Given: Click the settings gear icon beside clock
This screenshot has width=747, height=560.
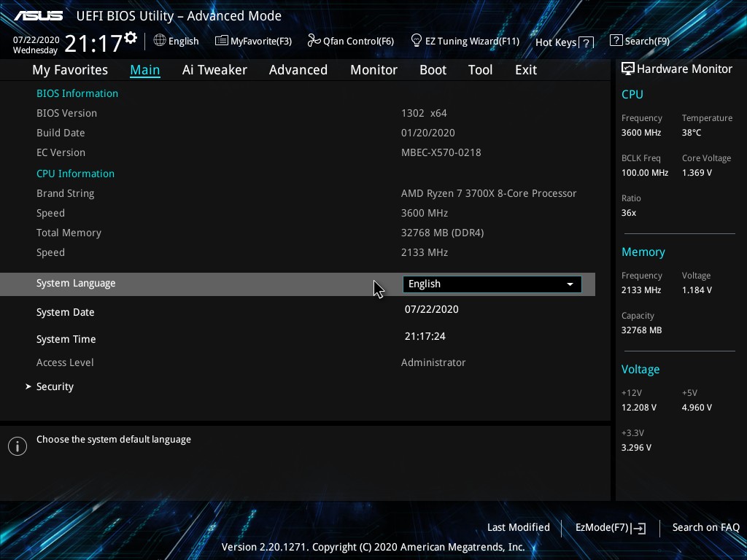Looking at the screenshot, I should [131, 38].
